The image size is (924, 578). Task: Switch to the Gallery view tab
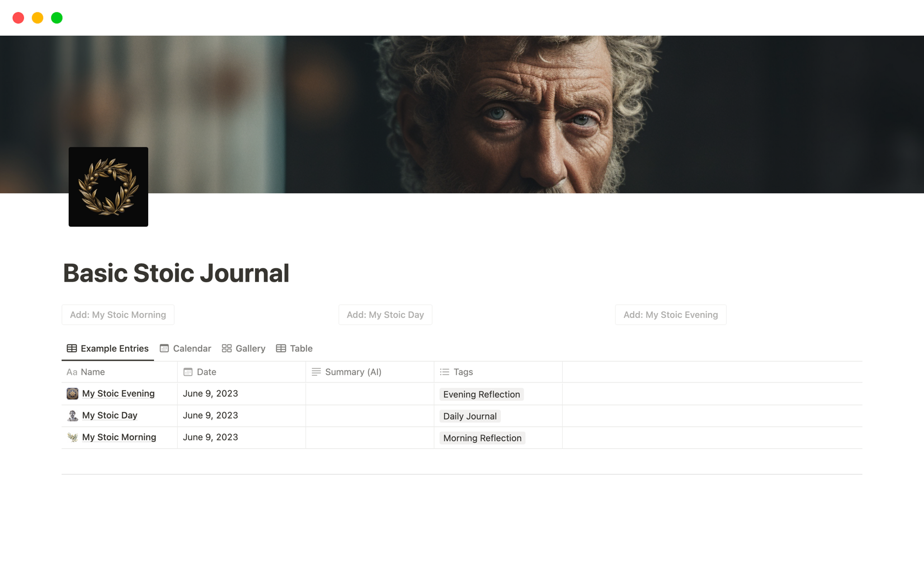coord(244,348)
